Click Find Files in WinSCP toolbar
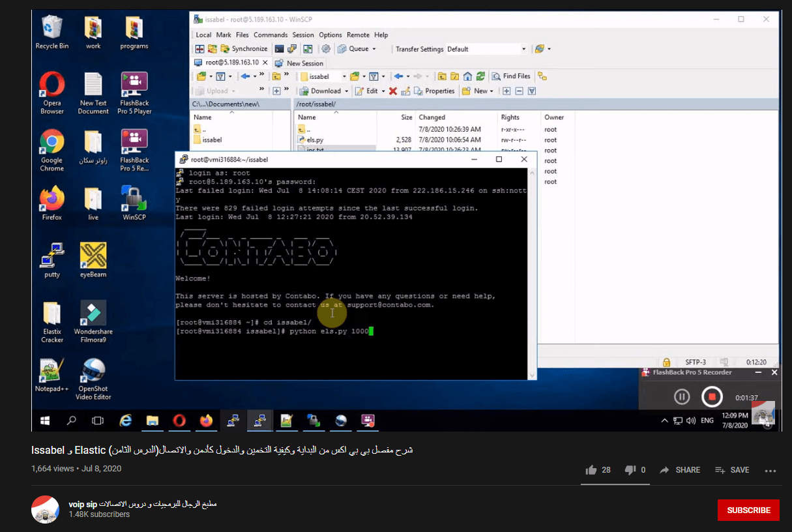The image size is (792, 532). pyautogui.click(x=512, y=76)
